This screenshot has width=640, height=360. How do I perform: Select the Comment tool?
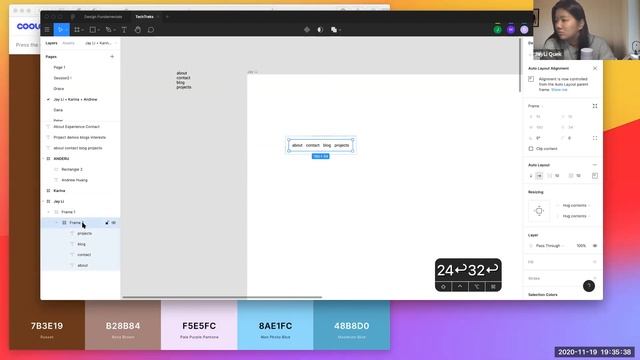tap(151, 29)
